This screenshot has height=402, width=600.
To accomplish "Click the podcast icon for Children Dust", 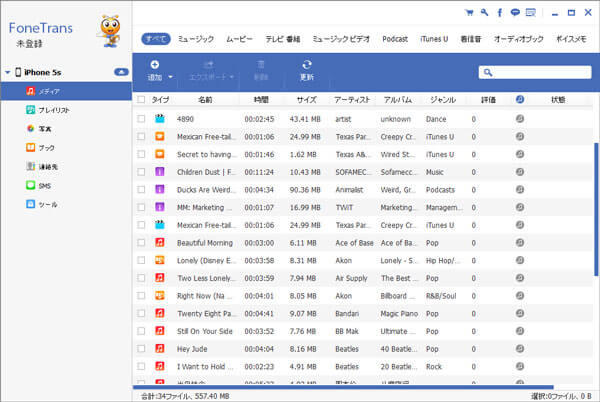I will tap(160, 172).
